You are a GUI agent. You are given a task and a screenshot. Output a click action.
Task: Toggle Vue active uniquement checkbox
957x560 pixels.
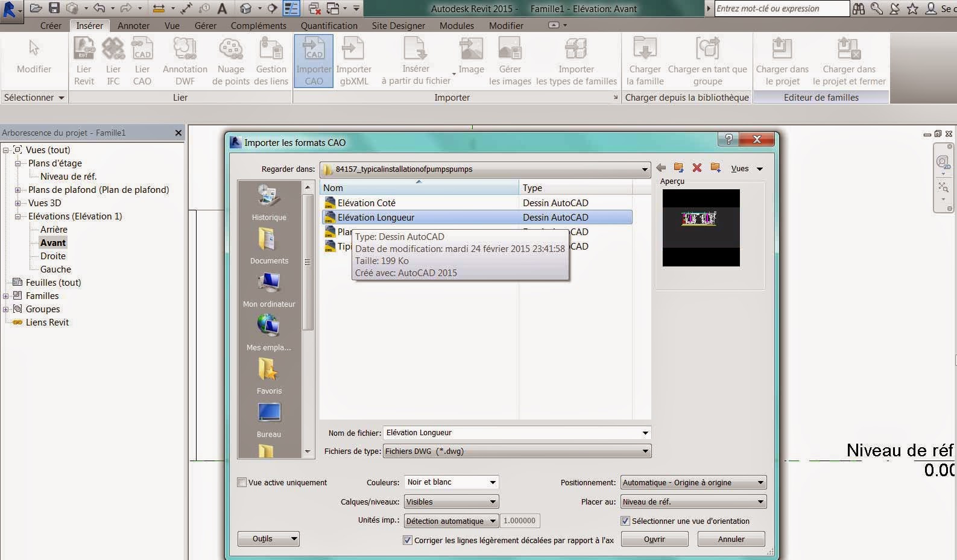point(242,482)
